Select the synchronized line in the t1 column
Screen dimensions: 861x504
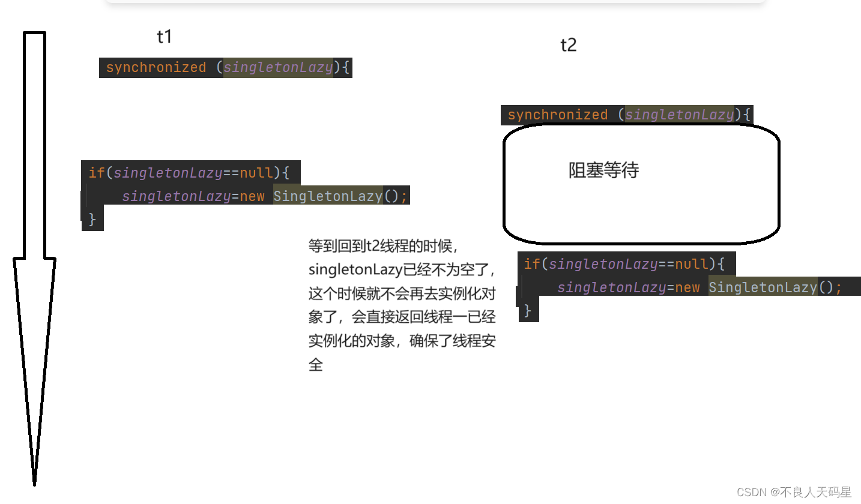point(226,67)
